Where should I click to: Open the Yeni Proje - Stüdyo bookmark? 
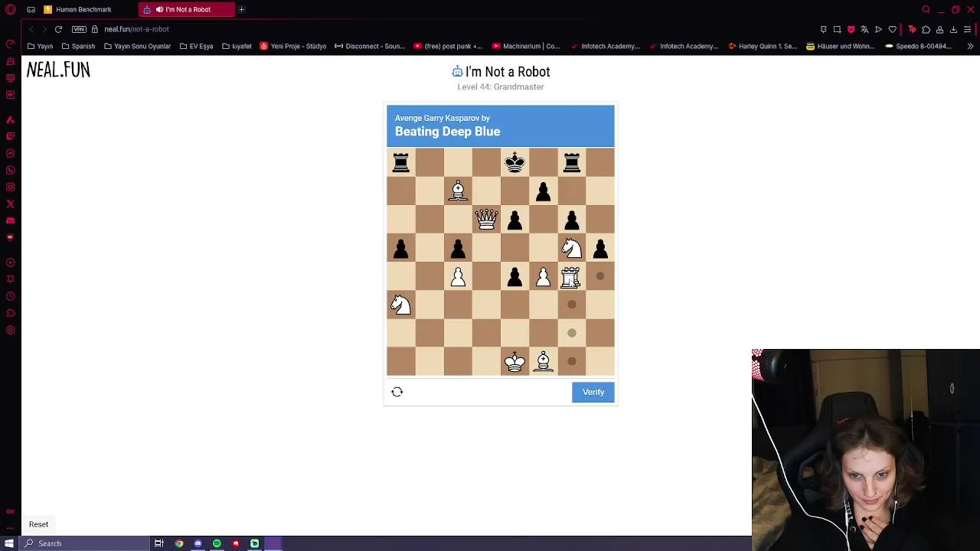(293, 46)
